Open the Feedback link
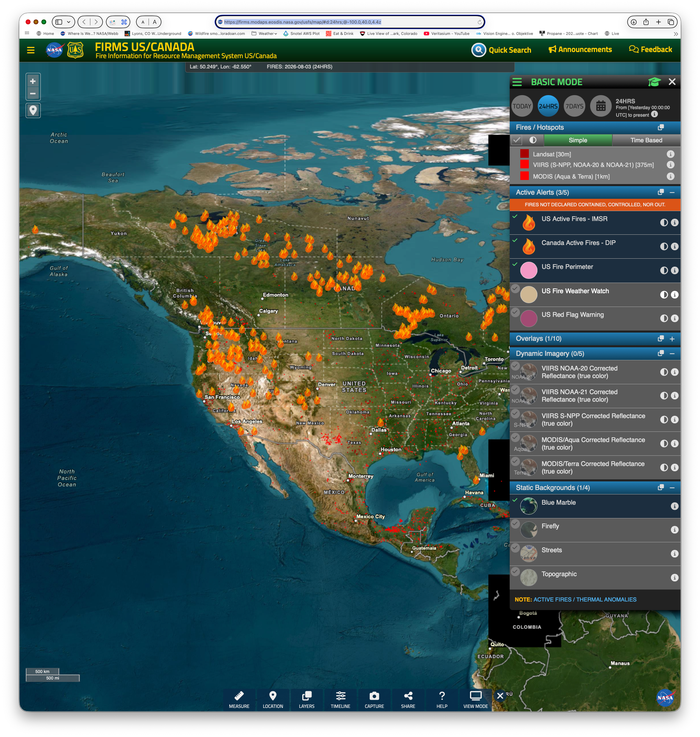Viewport: 700px width, 737px height. click(650, 50)
